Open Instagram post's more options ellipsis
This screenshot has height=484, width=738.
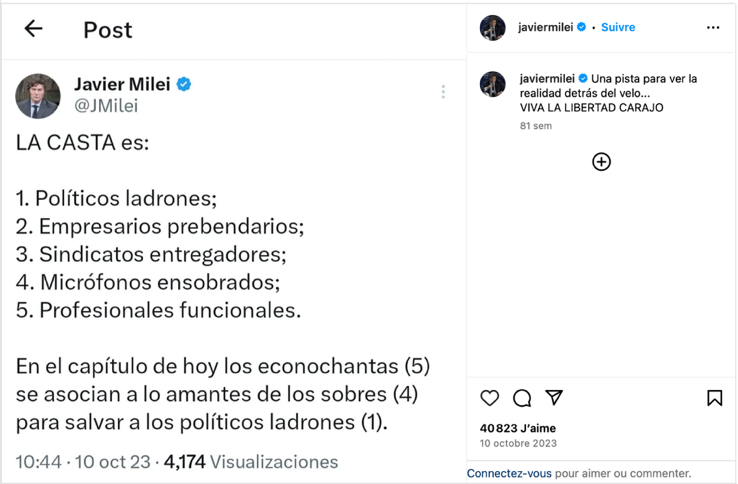713,28
